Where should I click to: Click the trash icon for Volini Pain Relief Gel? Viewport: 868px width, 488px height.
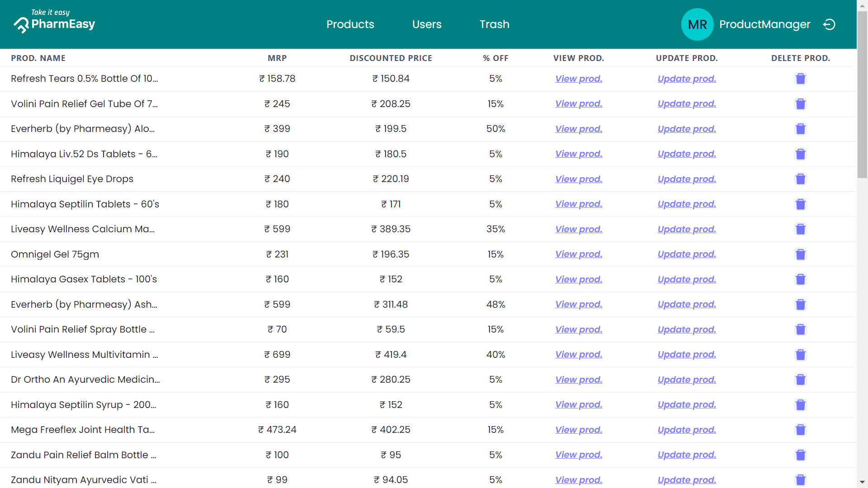(x=800, y=104)
